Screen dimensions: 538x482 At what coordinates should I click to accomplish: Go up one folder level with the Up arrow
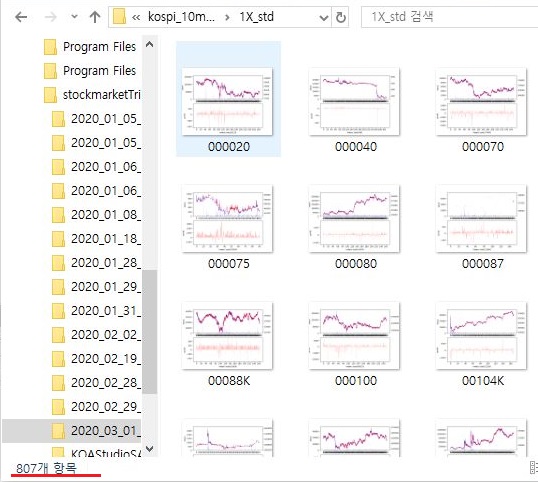coord(95,17)
